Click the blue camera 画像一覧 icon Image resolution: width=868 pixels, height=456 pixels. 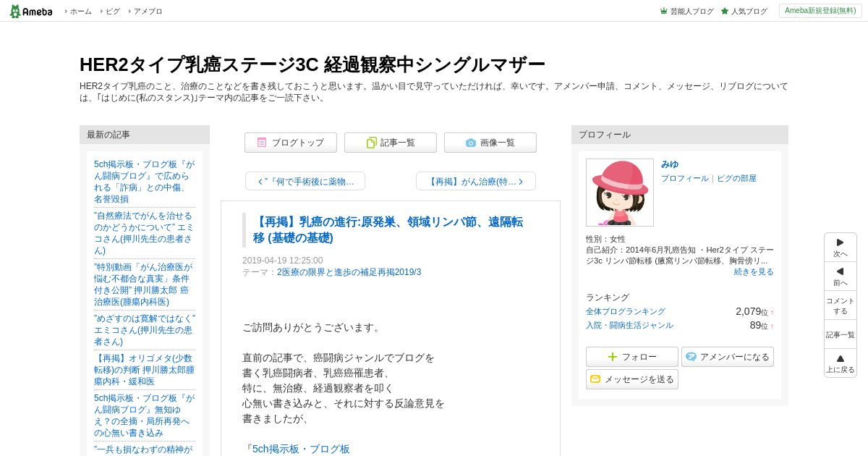471,143
